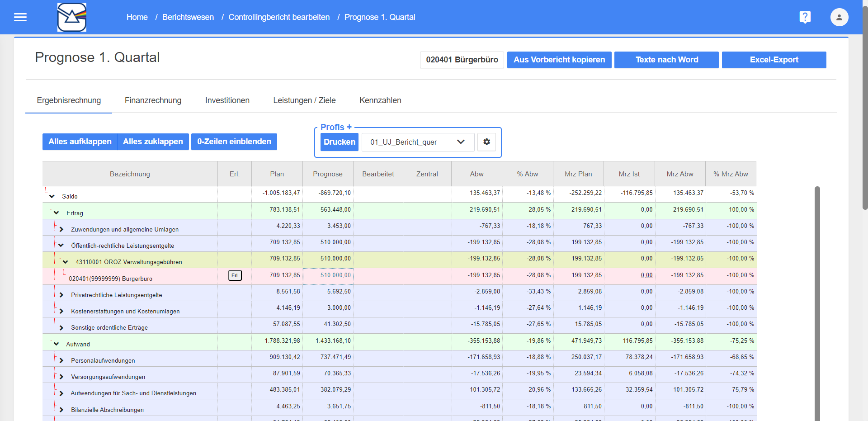
Task: Click the application logo icon
Action: tap(72, 17)
